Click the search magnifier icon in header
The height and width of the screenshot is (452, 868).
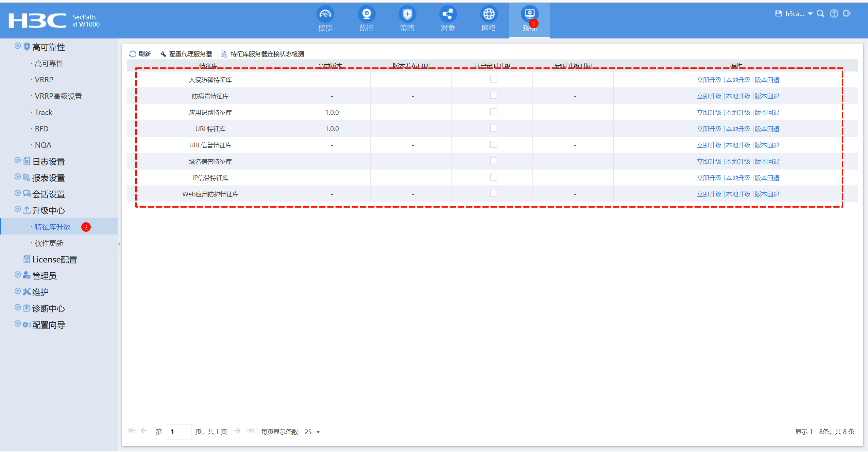[x=820, y=14]
